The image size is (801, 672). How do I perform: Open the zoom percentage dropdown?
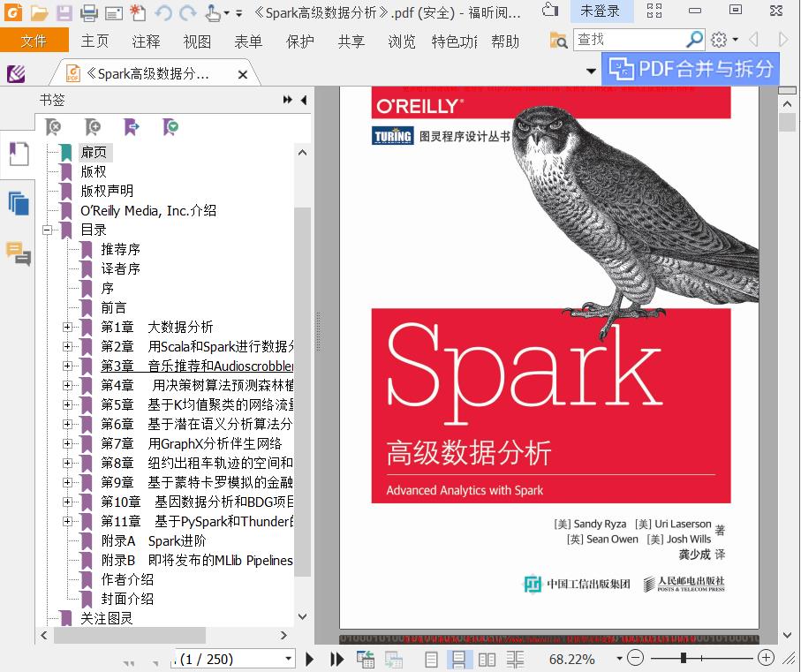(x=619, y=658)
